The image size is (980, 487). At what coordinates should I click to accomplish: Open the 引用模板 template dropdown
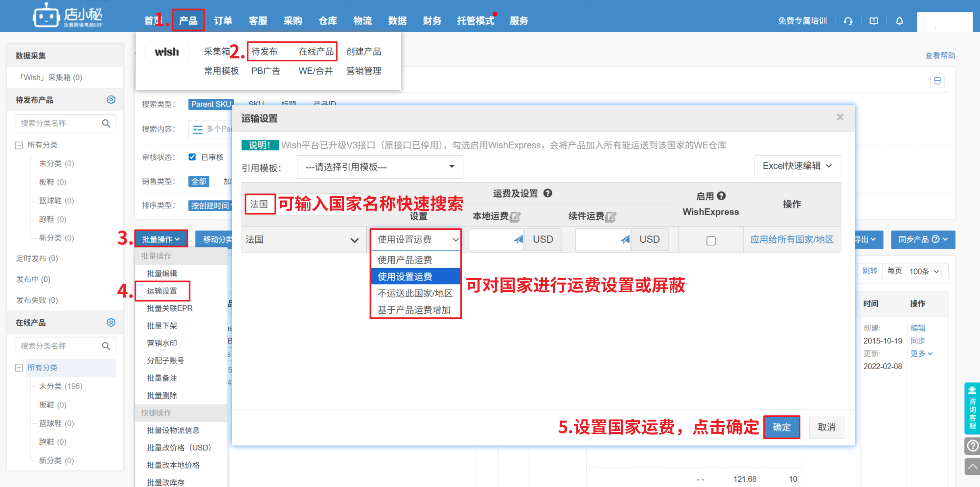click(x=380, y=167)
